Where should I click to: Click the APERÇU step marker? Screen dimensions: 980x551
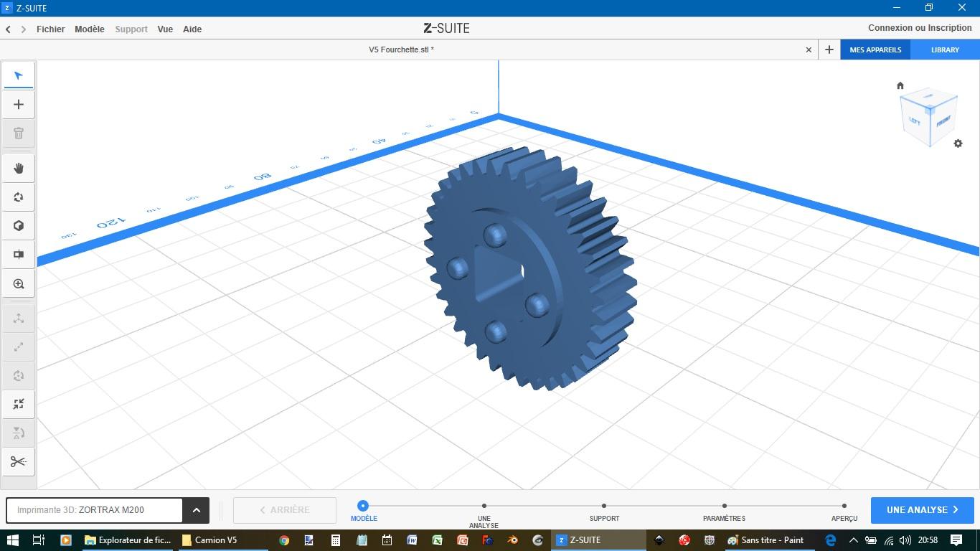(x=844, y=506)
